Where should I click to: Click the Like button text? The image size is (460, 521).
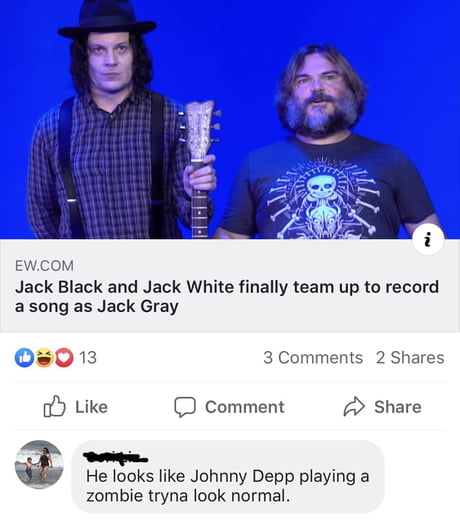click(x=91, y=407)
